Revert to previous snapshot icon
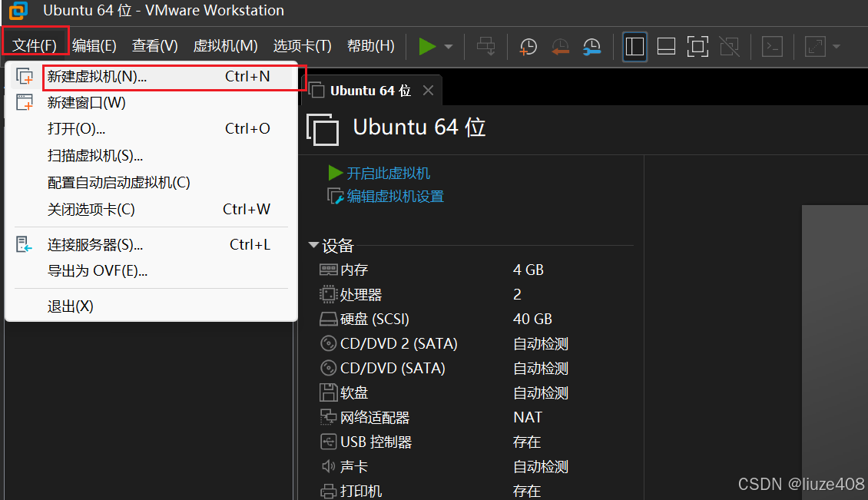 pos(560,47)
